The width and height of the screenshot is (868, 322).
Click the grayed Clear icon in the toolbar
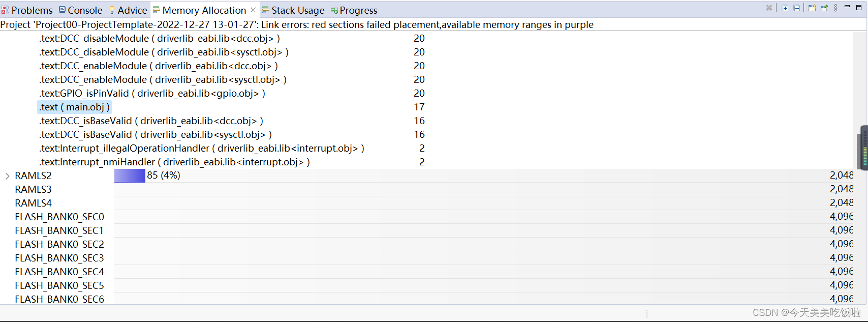(x=769, y=8)
